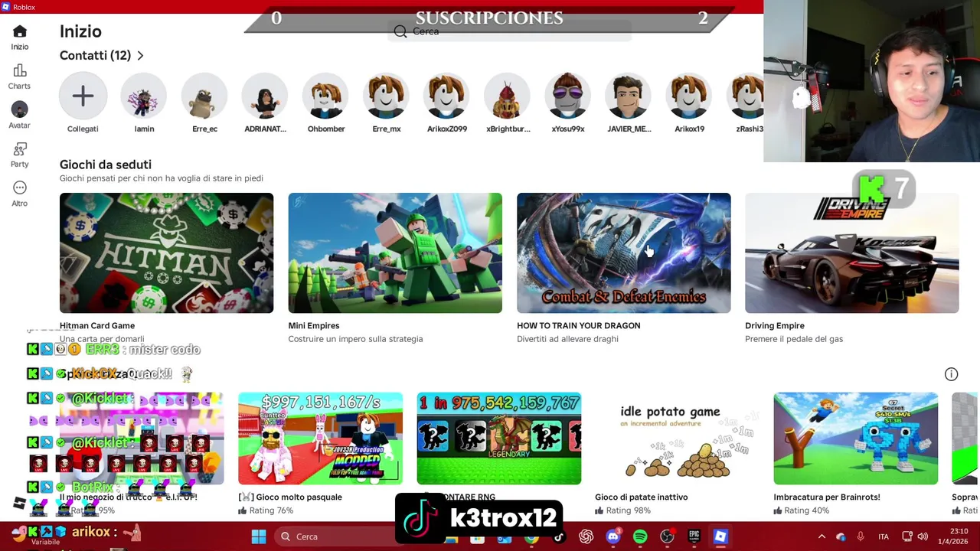
Task: Open the Windows Start menu
Action: coord(259,536)
